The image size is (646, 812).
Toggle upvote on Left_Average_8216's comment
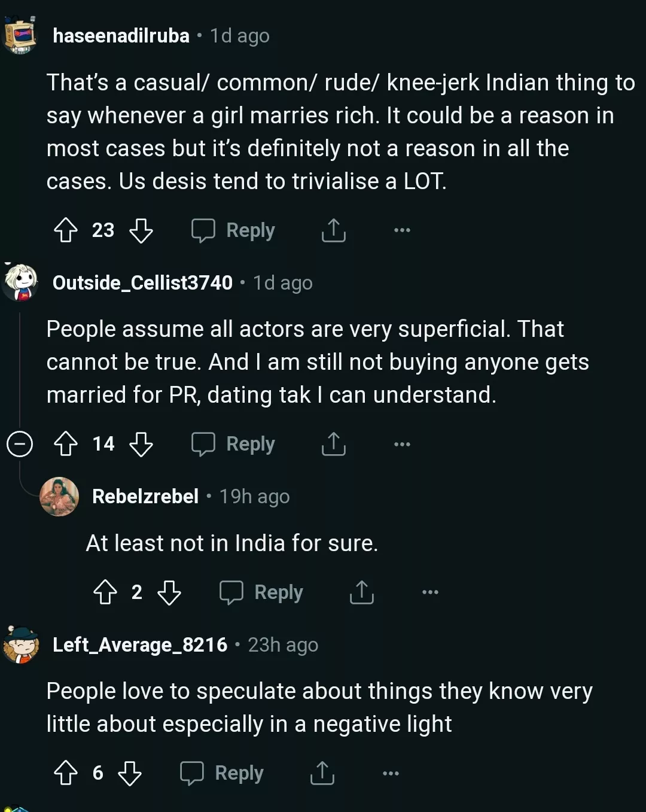[66, 773]
